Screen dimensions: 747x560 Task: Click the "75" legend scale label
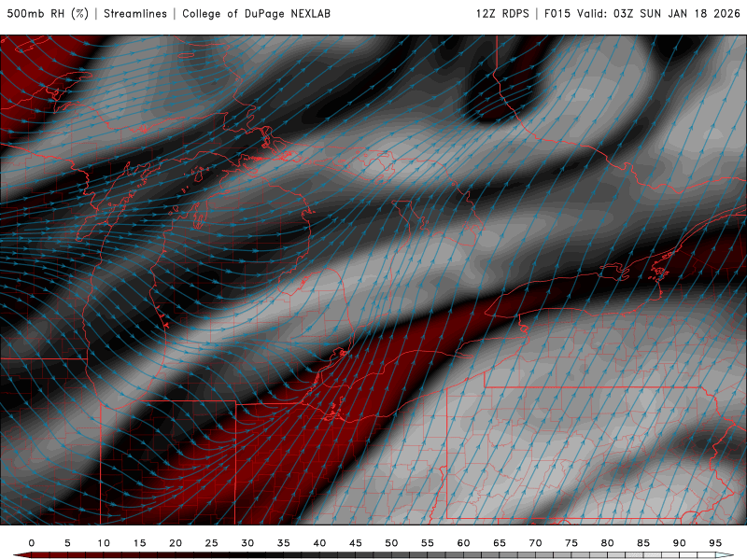571,543
